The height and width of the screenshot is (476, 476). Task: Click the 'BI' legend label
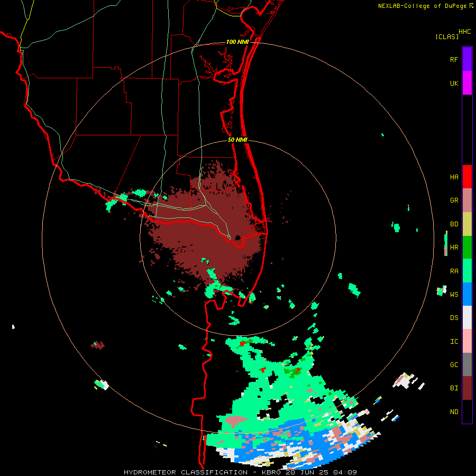point(454,388)
